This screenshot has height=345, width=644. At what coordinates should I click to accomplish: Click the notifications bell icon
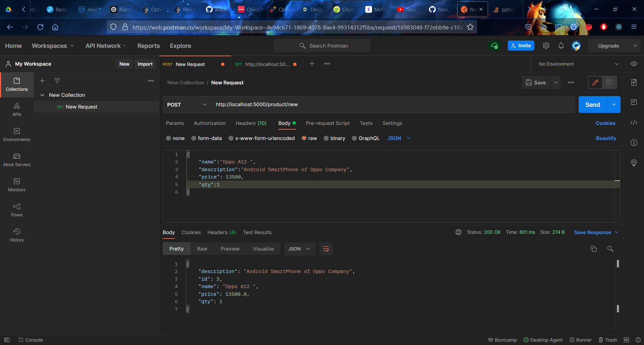point(561,46)
